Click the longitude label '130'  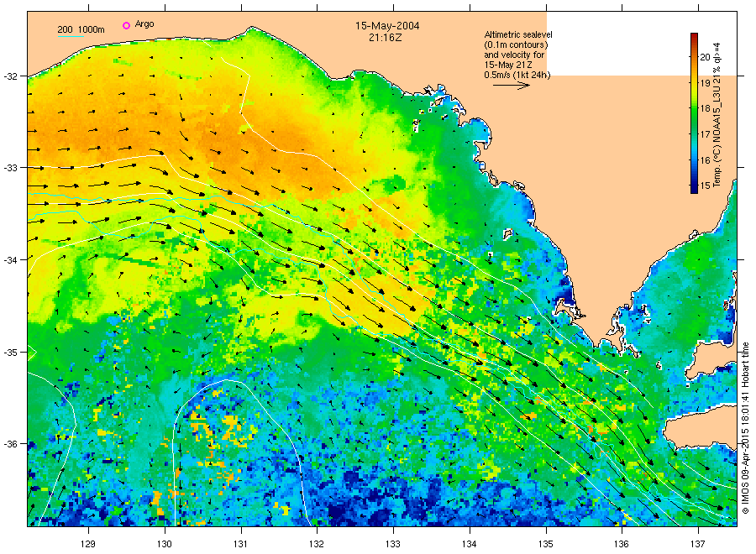pos(165,544)
